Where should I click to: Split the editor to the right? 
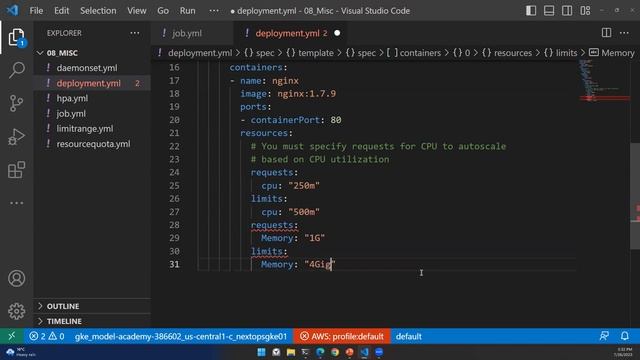point(607,33)
